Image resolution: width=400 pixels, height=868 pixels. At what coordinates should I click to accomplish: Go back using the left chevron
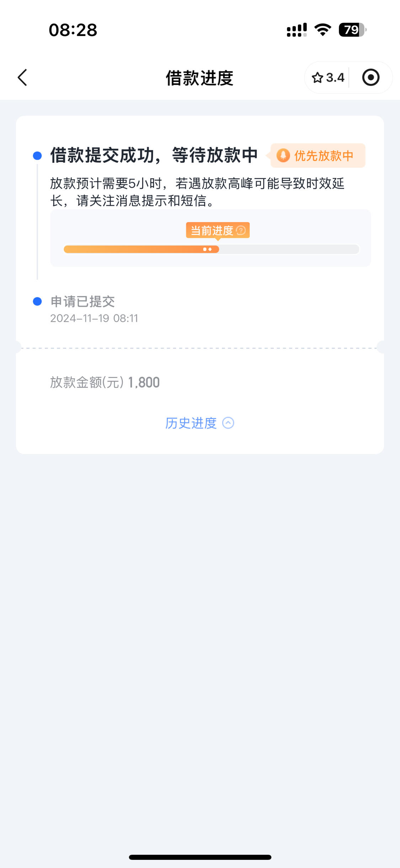point(22,78)
